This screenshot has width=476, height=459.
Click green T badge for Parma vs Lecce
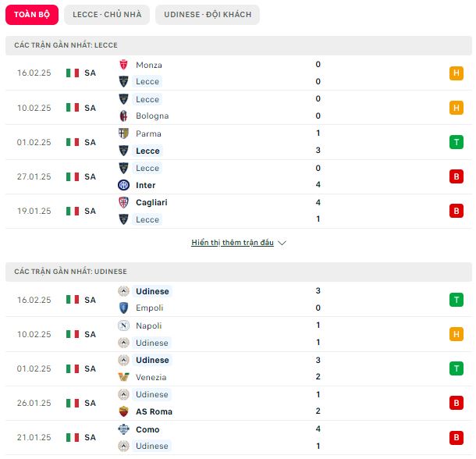coord(456,142)
